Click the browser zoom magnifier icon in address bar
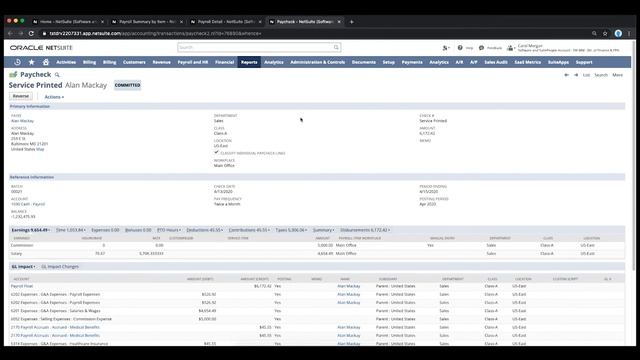 pyautogui.click(x=594, y=33)
